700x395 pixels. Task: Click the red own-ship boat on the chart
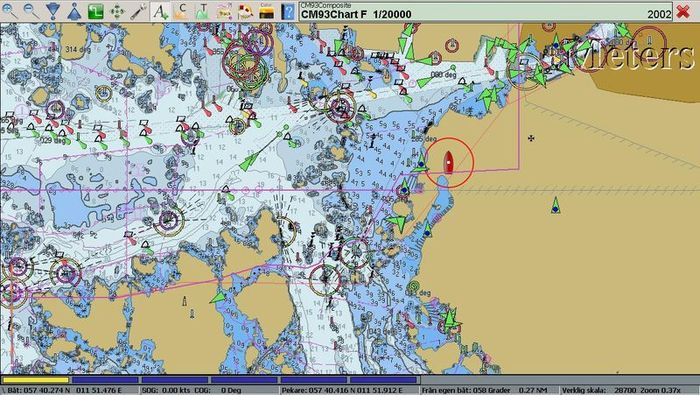(449, 162)
